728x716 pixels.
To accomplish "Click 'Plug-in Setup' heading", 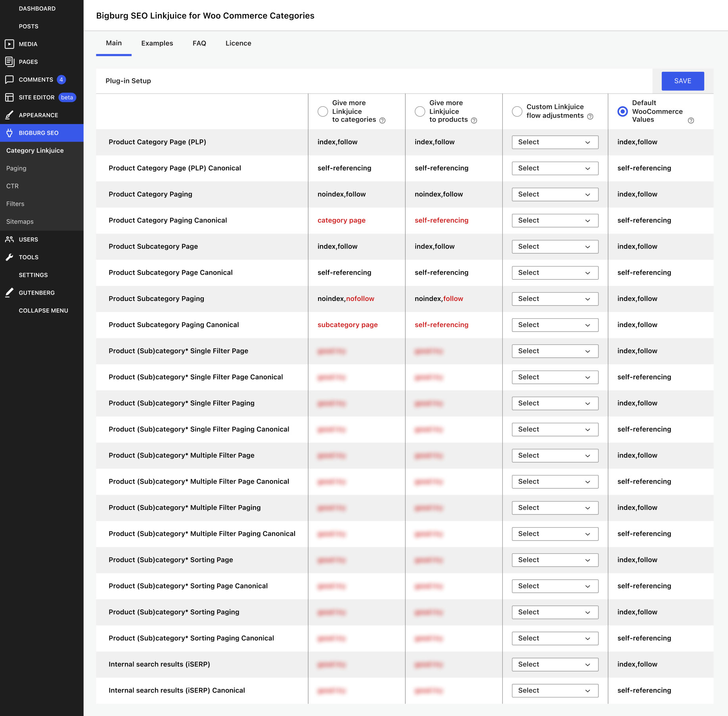I will coord(128,81).
